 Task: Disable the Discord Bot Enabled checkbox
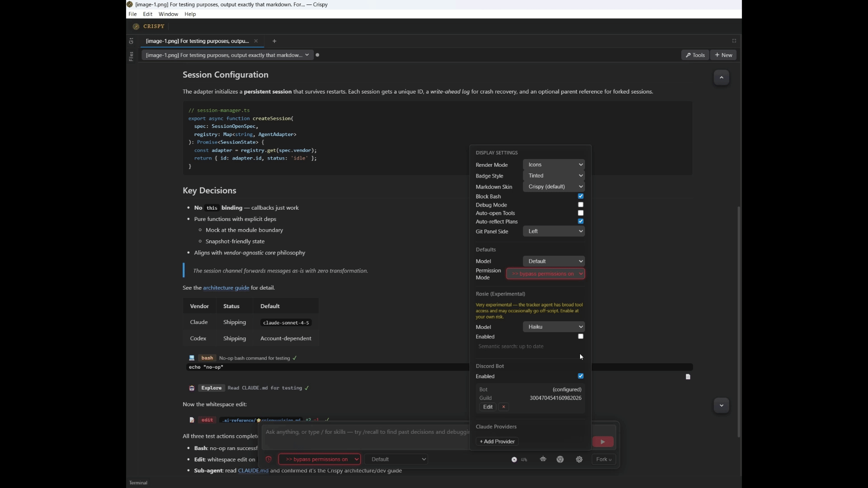[580, 375]
